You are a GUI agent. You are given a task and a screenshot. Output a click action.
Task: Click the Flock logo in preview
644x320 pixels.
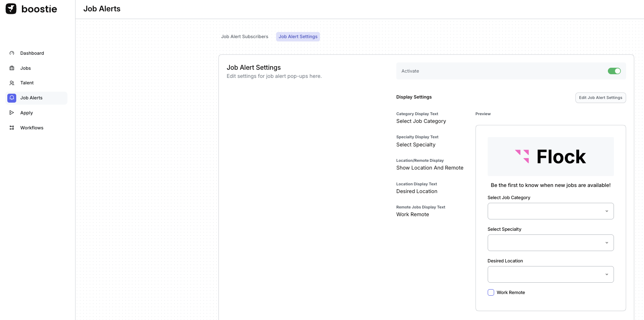click(550, 157)
